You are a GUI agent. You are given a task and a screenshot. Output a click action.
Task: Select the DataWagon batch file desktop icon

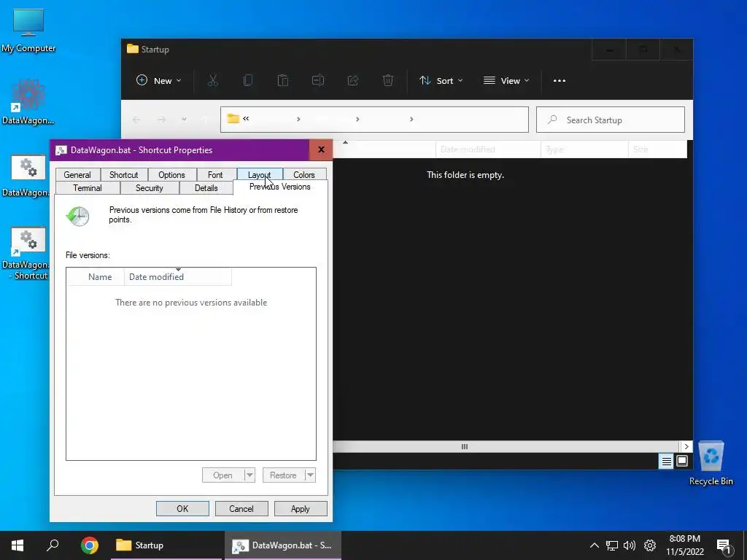pyautogui.click(x=28, y=175)
